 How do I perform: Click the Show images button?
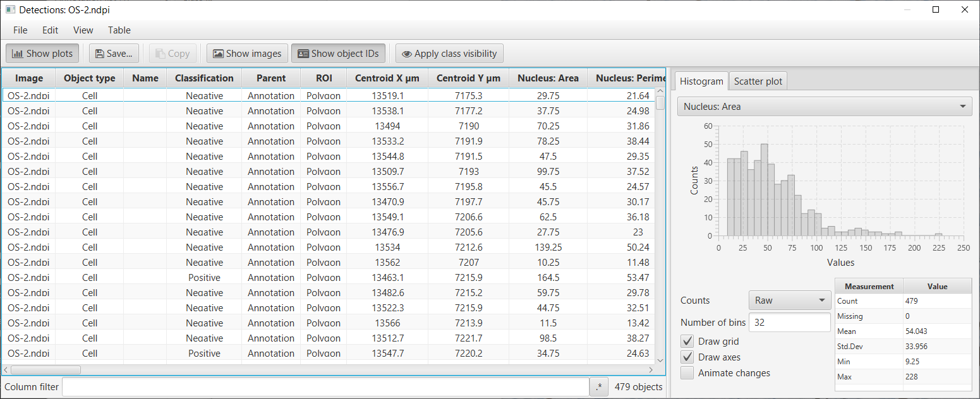pos(247,54)
